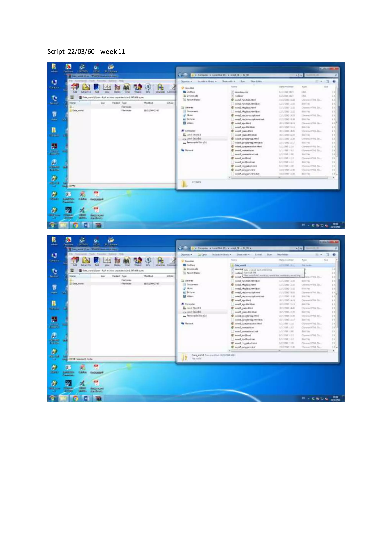392x554 pixels.
Task: Select Data_world folder in lower Explorer file list
Action: click(240, 265)
